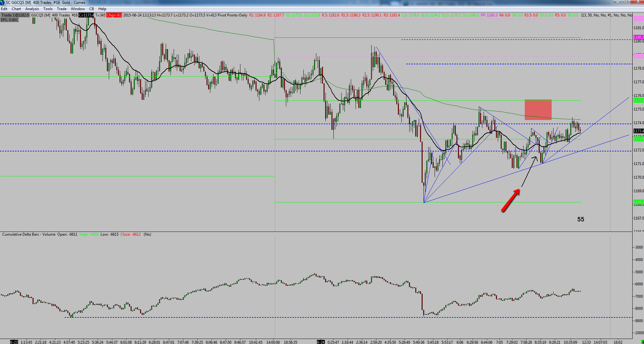The height and width of the screenshot is (344, 644).
Task: Click the 7:07:46 time axis label
Action: (x=183, y=342)
